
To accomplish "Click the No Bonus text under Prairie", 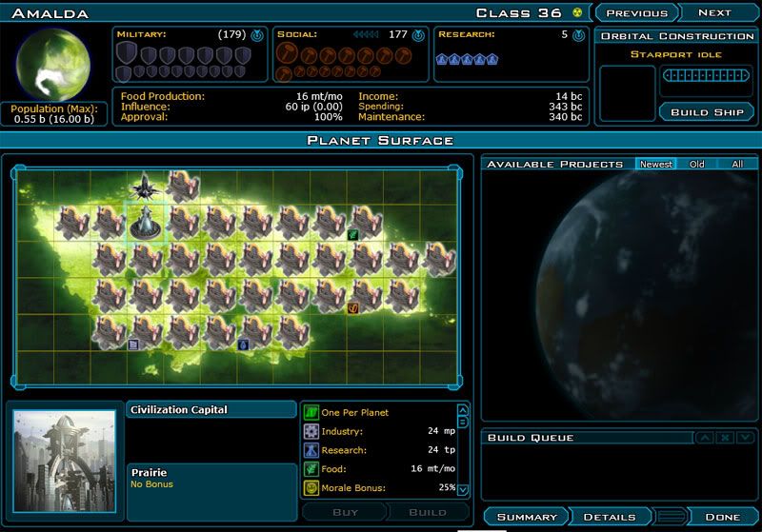I will pyautogui.click(x=151, y=484).
